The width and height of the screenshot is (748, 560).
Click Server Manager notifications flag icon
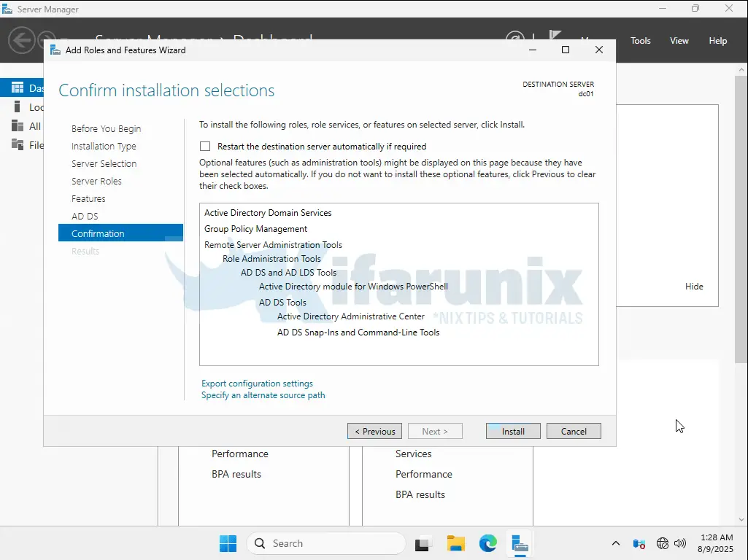tap(555, 36)
